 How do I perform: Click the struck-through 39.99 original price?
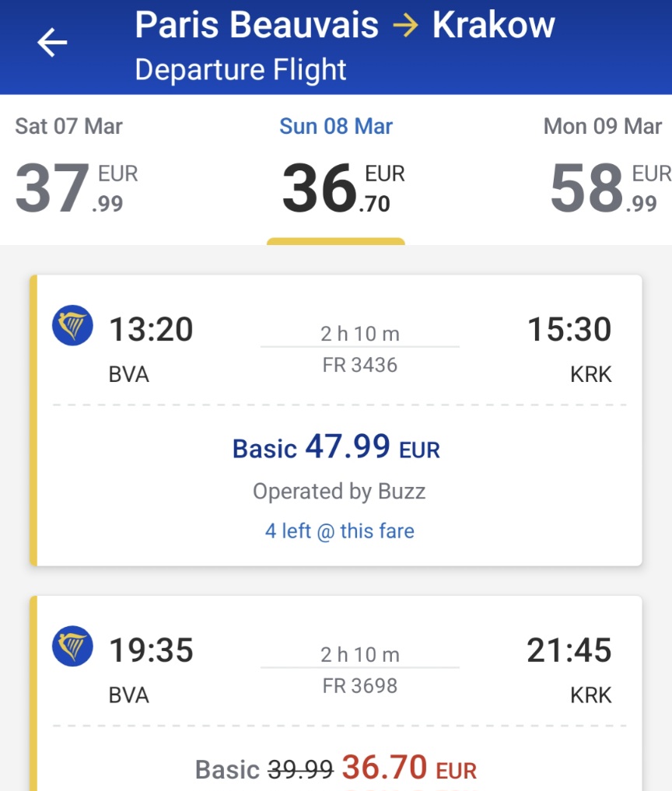click(x=300, y=770)
